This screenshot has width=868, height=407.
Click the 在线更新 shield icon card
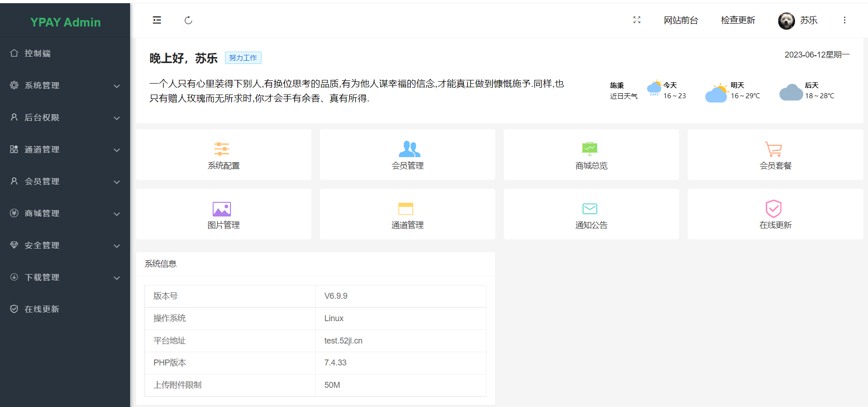pos(774,209)
